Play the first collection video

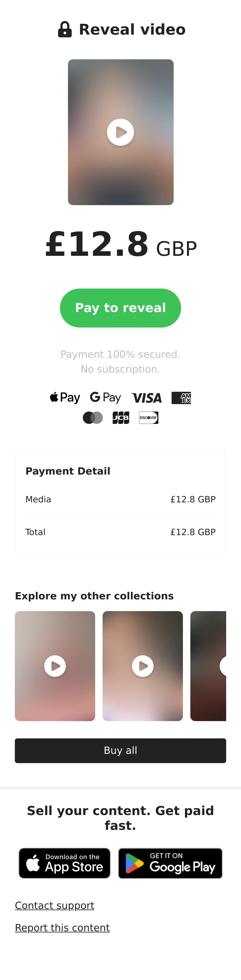pyautogui.click(x=55, y=666)
